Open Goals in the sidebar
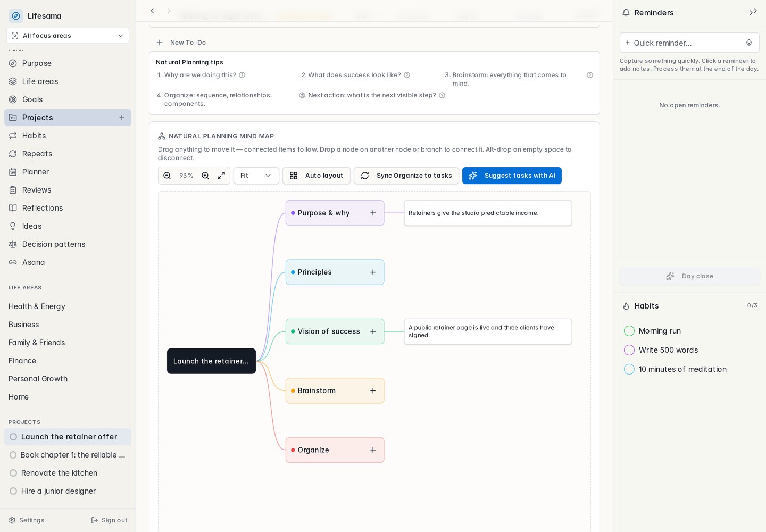 coord(68,99)
